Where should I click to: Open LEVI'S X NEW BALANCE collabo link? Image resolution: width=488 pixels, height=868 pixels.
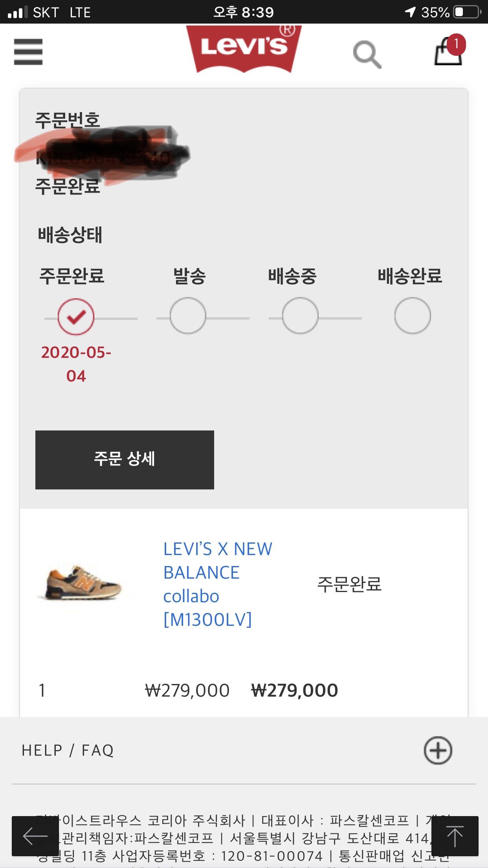(x=217, y=584)
